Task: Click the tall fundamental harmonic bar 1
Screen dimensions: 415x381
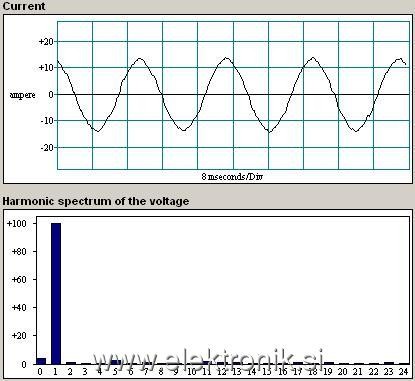Action: [56, 294]
